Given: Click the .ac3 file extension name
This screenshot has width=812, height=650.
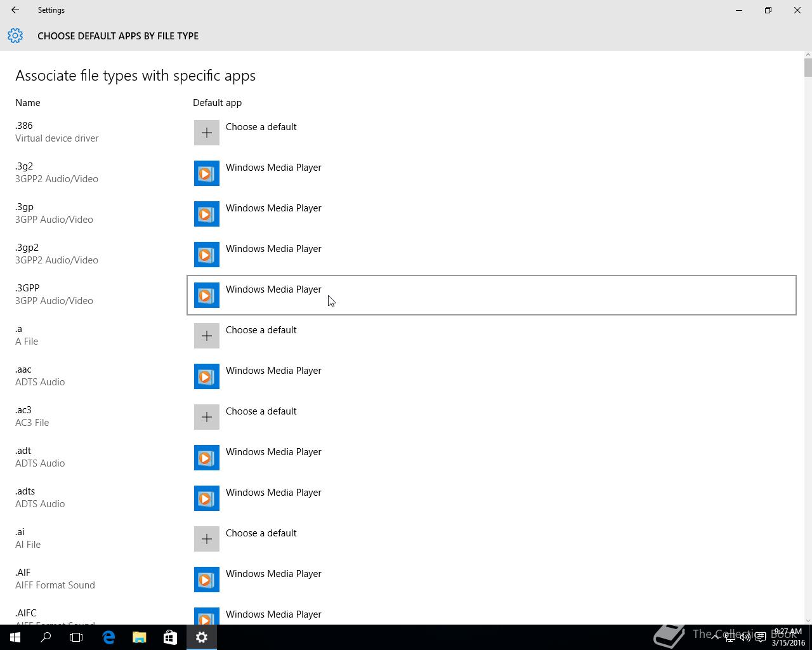Looking at the screenshot, I should tap(23, 410).
